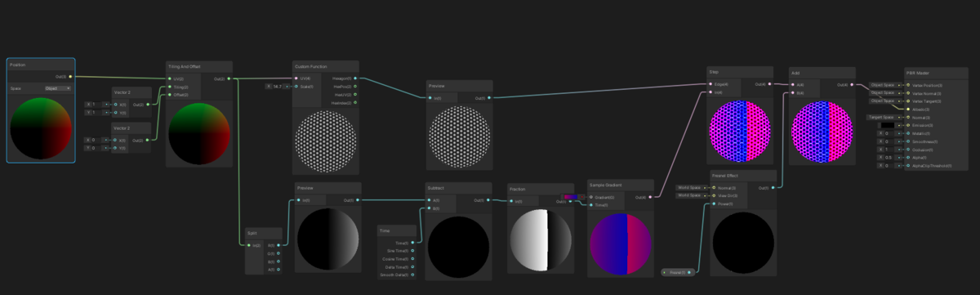Click Out(2) port of Vector 2 feeding Offset
The height and width of the screenshot is (295, 980).
(x=148, y=140)
